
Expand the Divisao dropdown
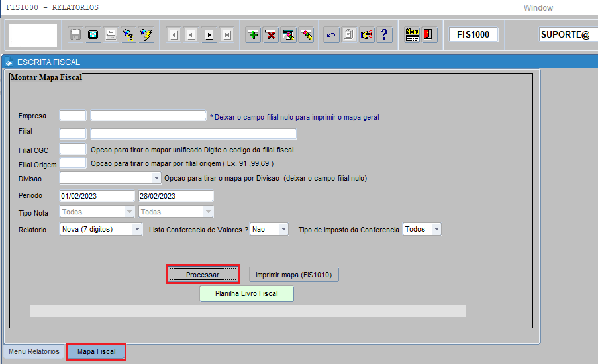(157, 178)
